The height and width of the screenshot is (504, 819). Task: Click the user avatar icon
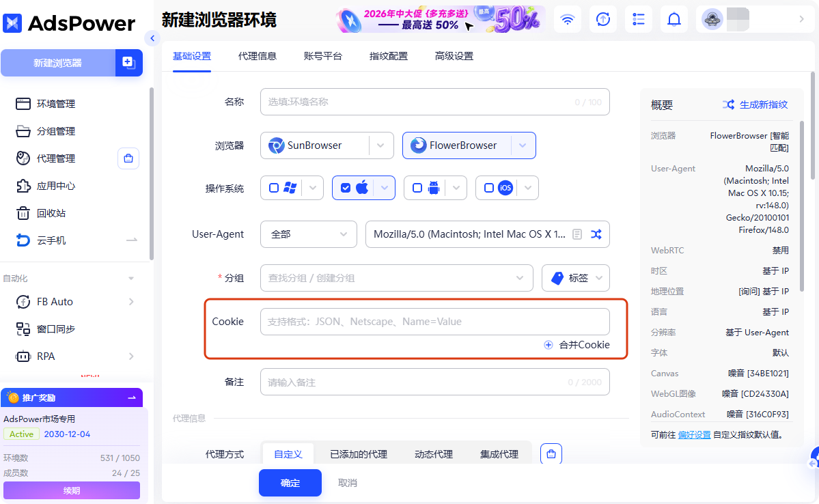(712, 19)
